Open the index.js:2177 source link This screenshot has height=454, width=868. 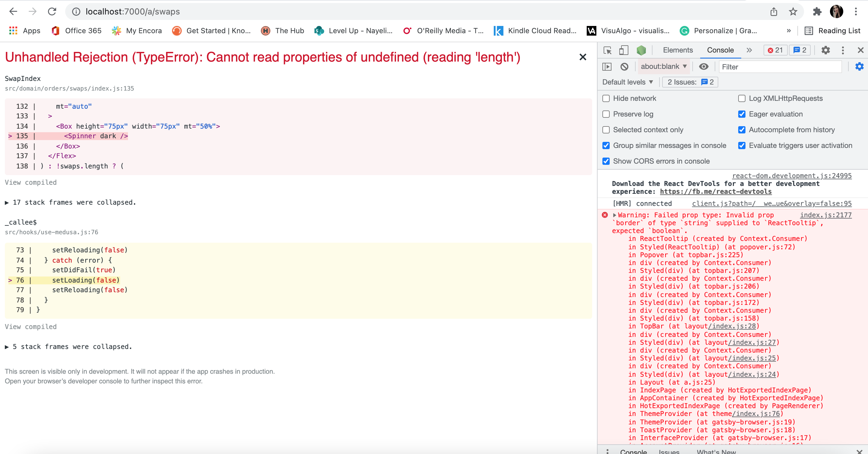(x=826, y=215)
